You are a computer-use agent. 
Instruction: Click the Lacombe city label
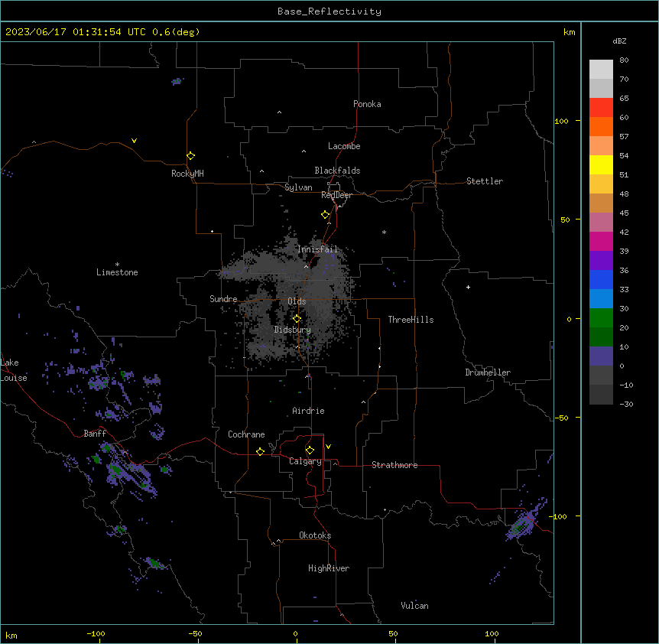pyautogui.click(x=344, y=146)
